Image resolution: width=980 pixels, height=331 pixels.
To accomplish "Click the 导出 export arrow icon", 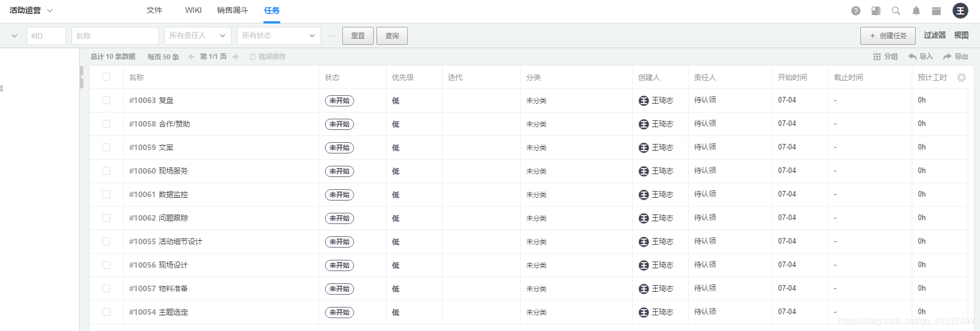I will (947, 57).
